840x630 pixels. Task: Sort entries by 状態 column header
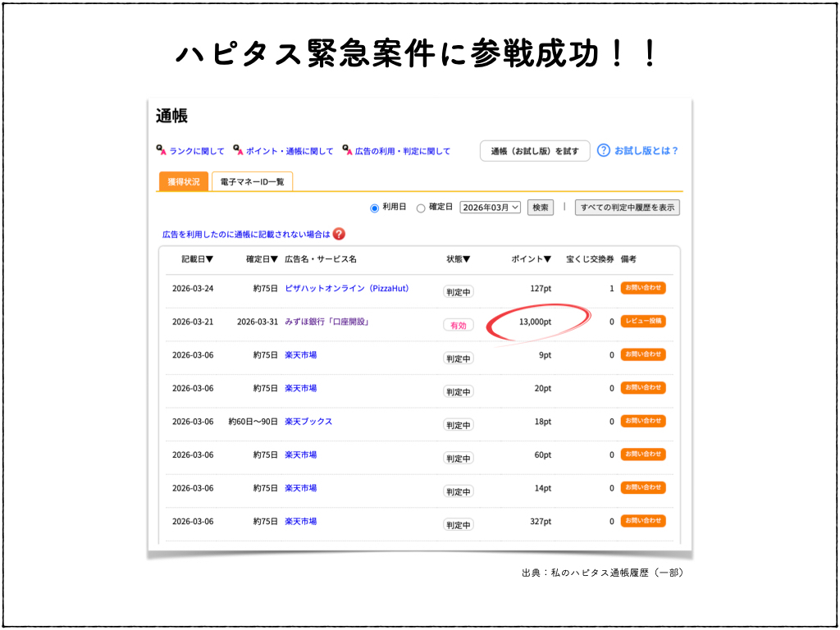pos(458,259)
